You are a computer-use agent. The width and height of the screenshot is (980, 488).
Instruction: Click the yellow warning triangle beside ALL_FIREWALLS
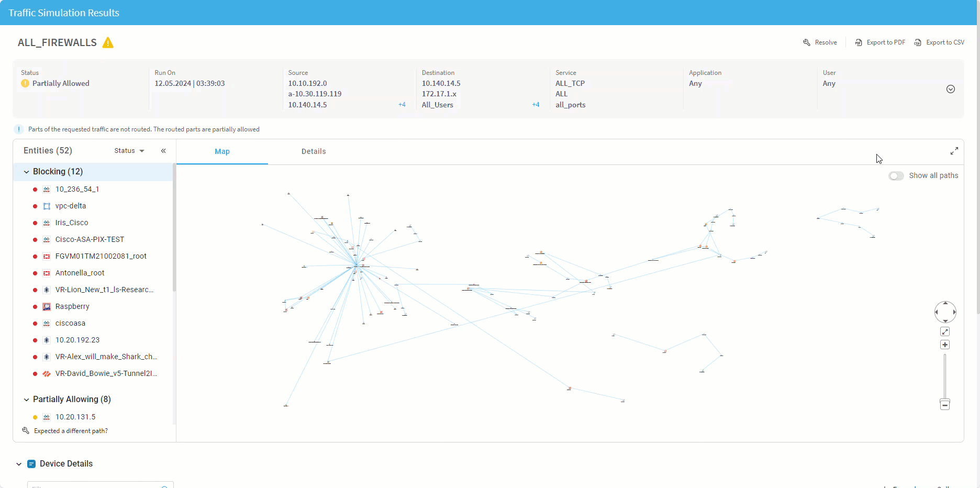(108, 43)
